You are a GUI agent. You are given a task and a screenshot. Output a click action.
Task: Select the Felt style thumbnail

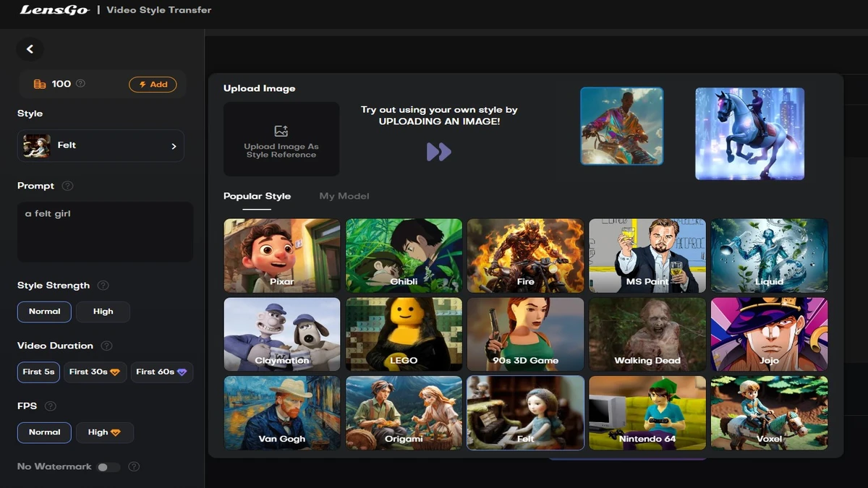pos(526,413)
